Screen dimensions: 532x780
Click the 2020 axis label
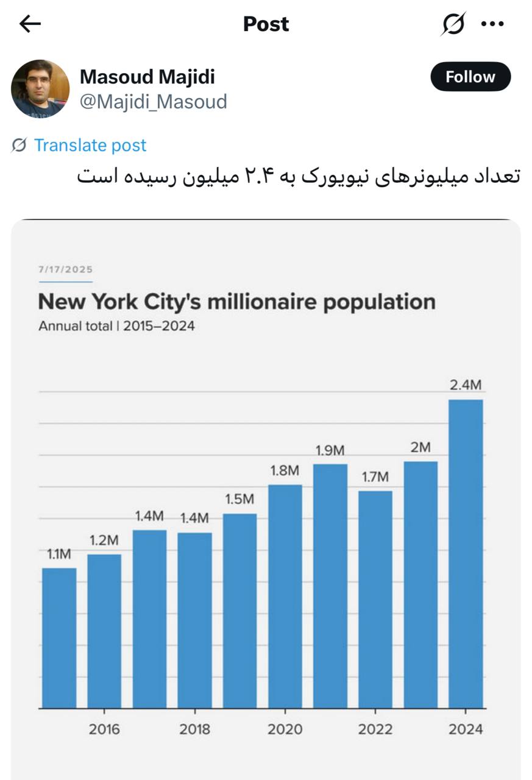(285, 729)
